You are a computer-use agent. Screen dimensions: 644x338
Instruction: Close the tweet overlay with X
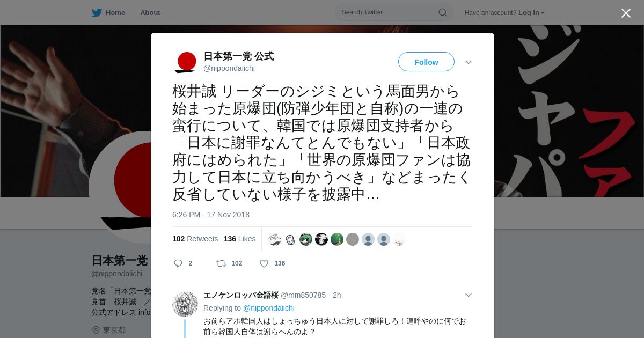tap(626, 13)
